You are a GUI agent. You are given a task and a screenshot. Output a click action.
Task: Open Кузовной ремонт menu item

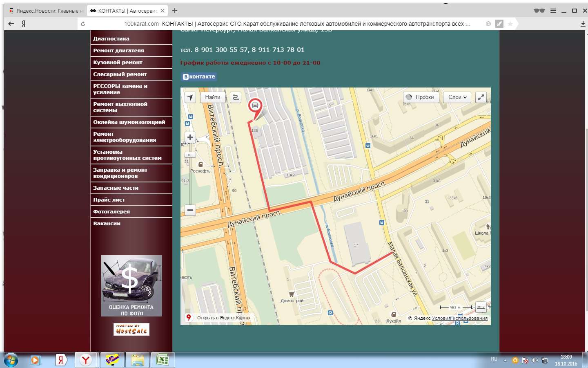click(131, 63)
